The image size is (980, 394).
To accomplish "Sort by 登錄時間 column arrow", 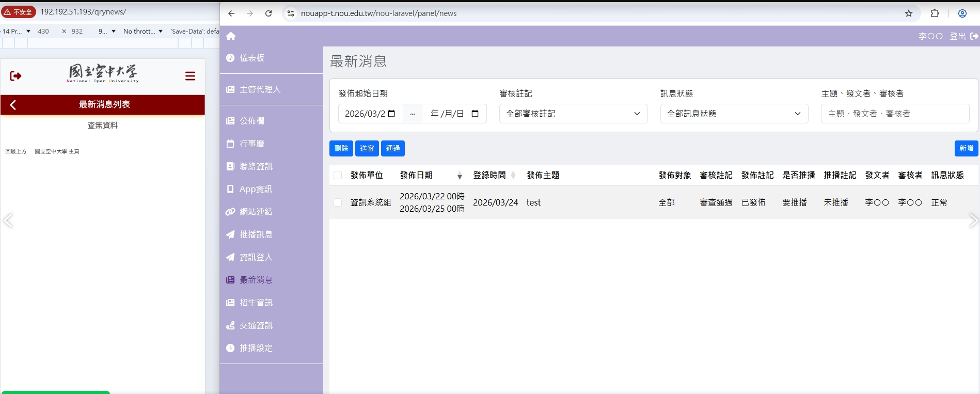I will coord(513,176).
